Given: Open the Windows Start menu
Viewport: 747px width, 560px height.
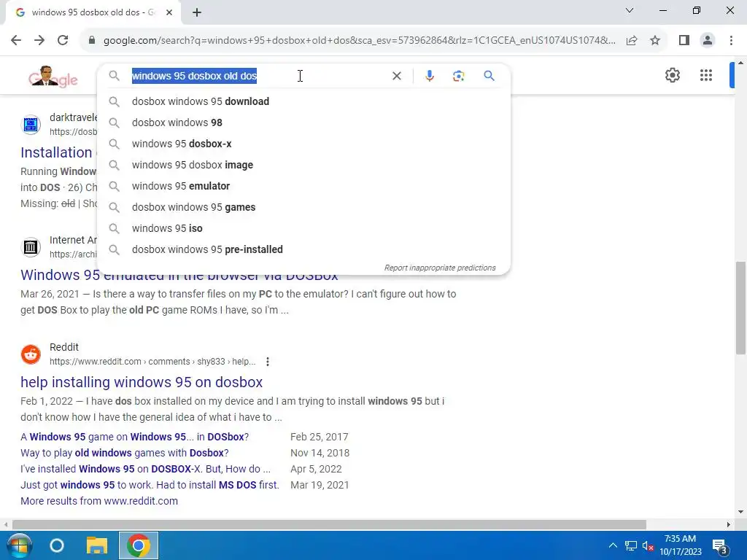Looking at the screenshot, I should (x=18, y=545).
